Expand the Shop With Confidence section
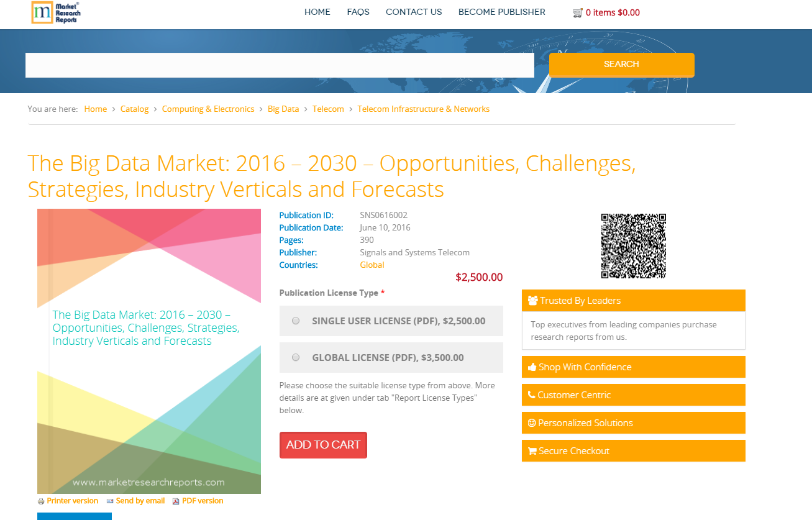The width and height of the screenshot is (812, 520). (x=634, y=367)
